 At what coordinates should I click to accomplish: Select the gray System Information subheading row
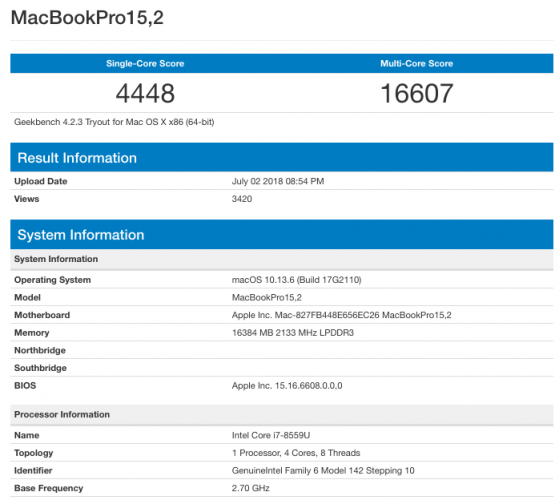point(282,259)
